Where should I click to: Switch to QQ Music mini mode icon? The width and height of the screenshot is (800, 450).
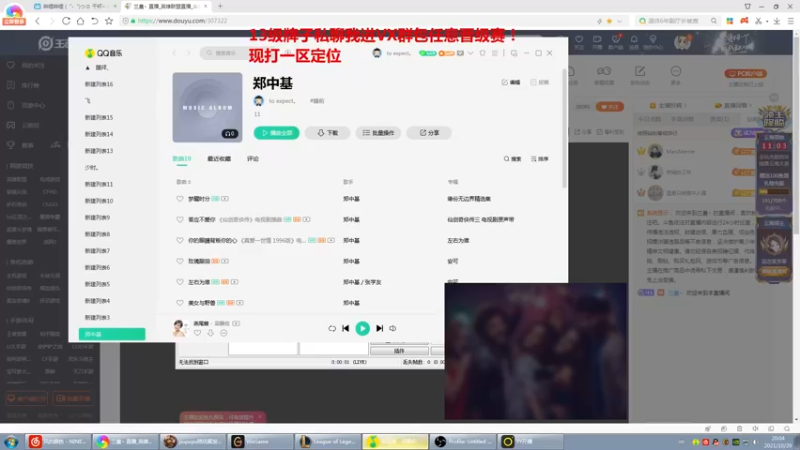click(x=514, y=53)
